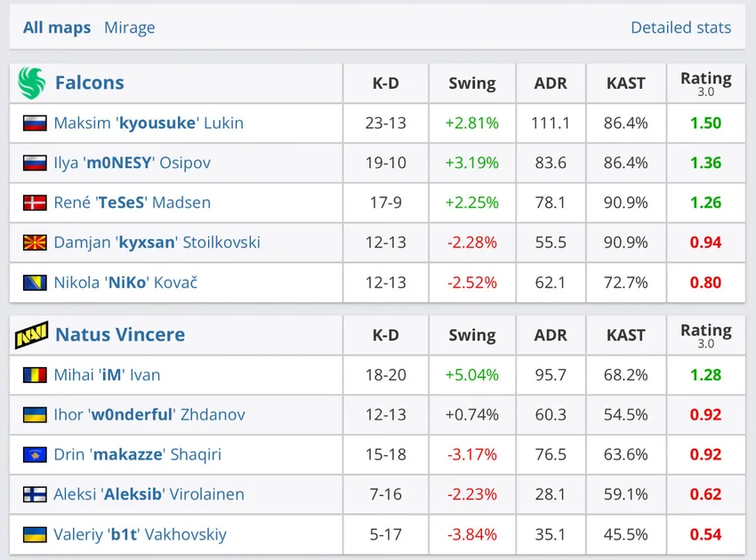
Task: Click the Natus Vincere KAST header
Action: coord(625,335)
